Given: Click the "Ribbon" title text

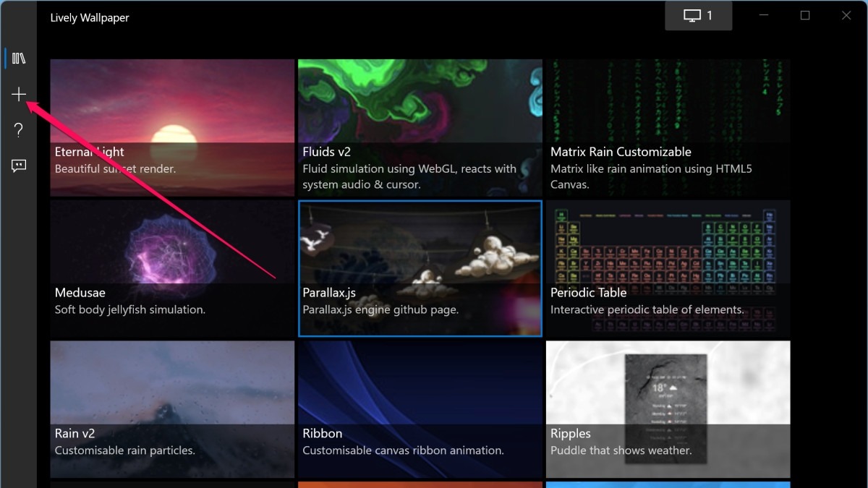Looking at the screenshot, I should [x=323, y=434].
